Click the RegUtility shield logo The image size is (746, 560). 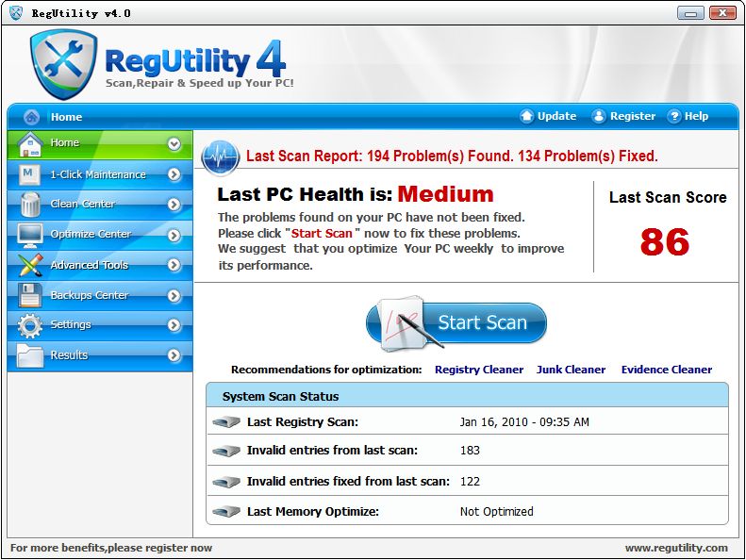tap(63, 64)
